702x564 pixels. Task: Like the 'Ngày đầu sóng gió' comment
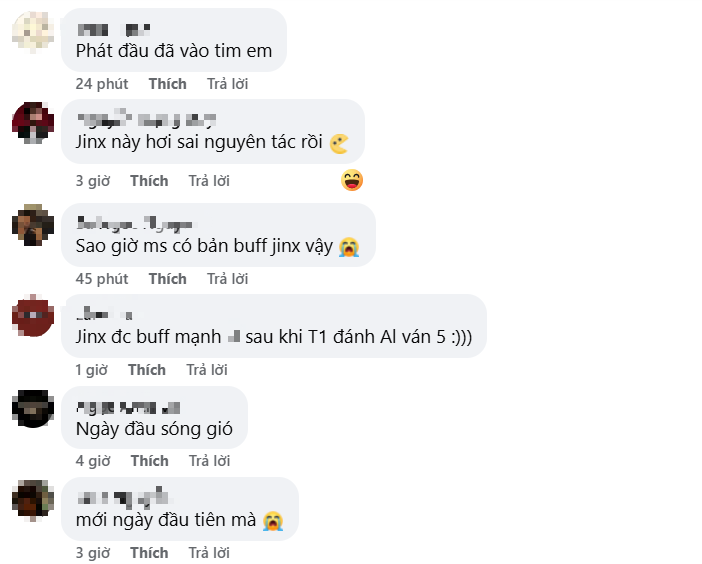[149, 461]
